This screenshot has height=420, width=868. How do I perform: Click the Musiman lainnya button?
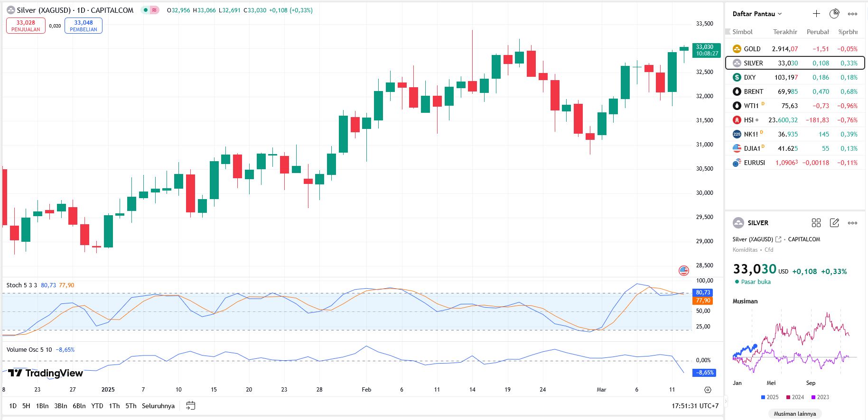click(795, 414)
